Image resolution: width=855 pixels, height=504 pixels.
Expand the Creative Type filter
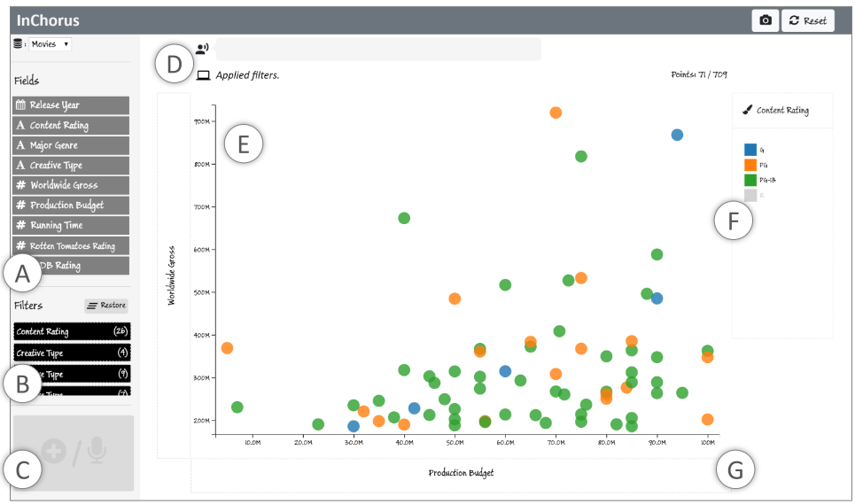tap(71, 353)
